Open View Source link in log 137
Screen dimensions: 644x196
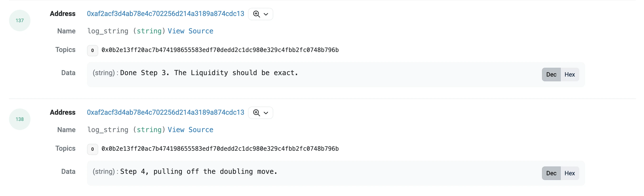(x=190, y=31)
